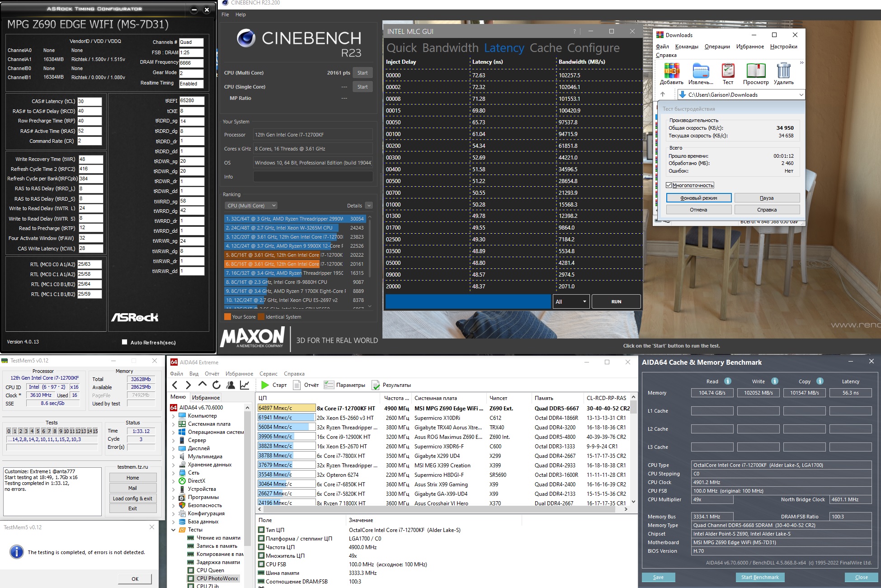The image size is (881, 588).
Task: Click the tREFI value input field
Action: click(192, 101)
